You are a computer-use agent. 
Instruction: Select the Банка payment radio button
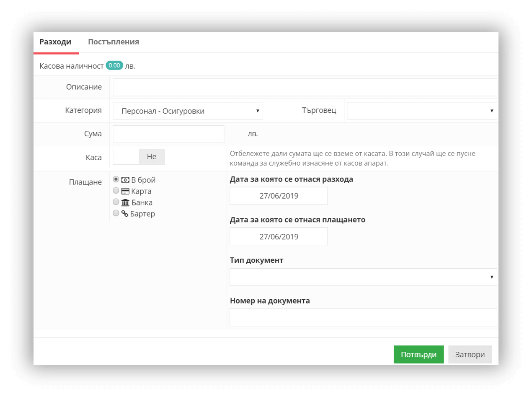(x=116, y=202)
